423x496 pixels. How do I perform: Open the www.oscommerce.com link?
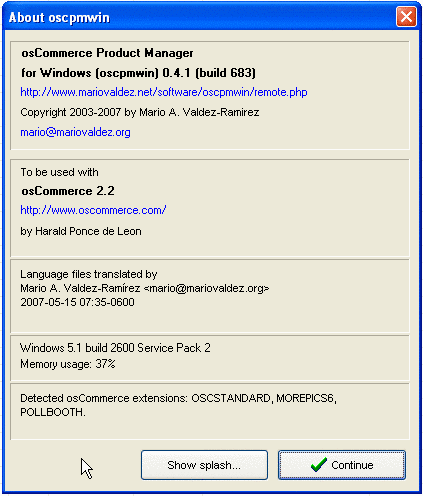pyautogui.click(x=93, y=210)
